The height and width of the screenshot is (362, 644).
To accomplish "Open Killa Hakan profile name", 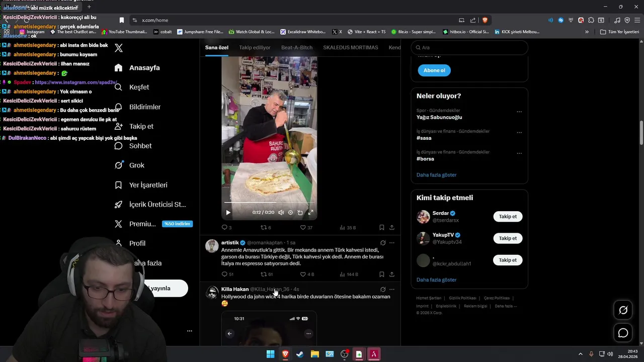I will (235, 289).
